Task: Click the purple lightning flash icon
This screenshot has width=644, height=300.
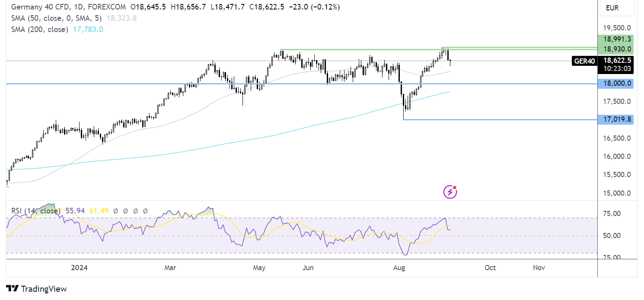Action: click(450, 192)
